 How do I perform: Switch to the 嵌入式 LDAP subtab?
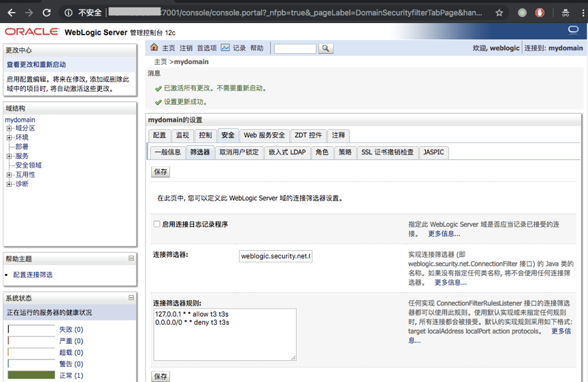(x=287, y=152)
